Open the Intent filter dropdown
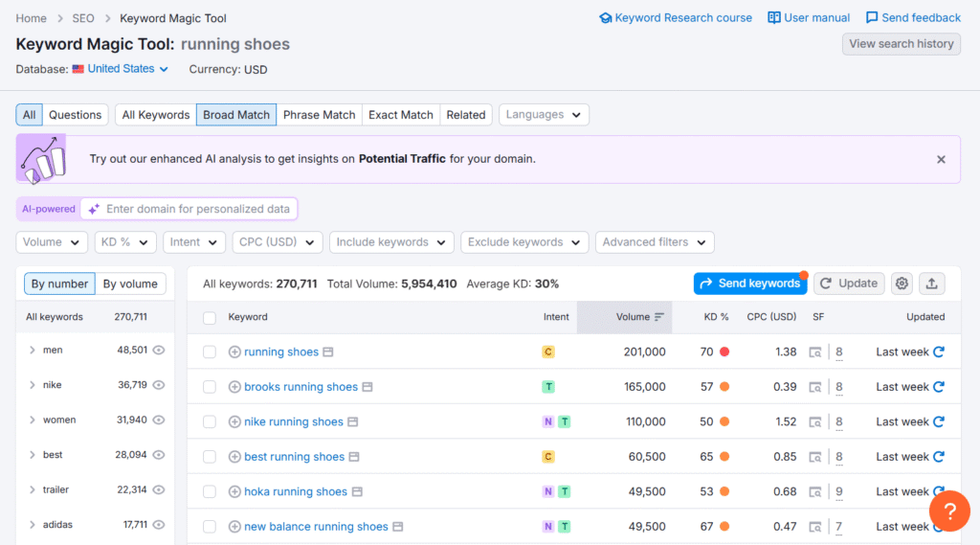This screenshot has height=545, width=980. coord(193,242)
